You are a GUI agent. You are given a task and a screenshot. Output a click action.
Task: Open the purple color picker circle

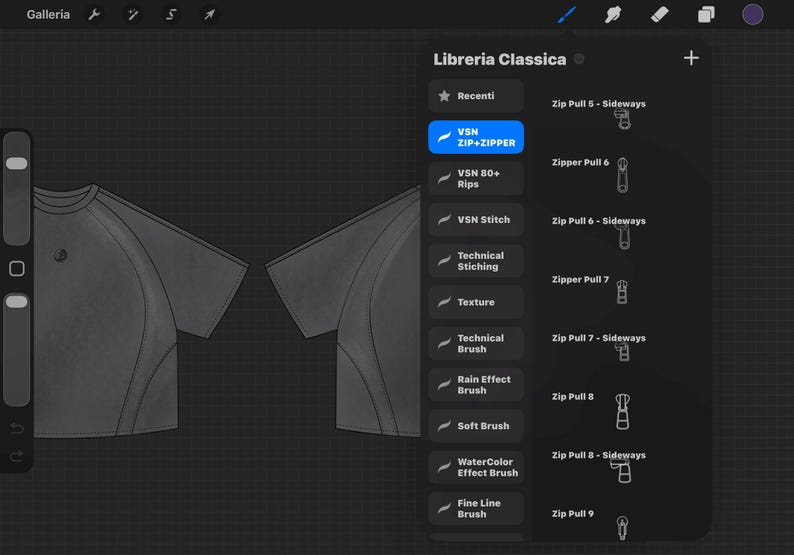[752, 15]
